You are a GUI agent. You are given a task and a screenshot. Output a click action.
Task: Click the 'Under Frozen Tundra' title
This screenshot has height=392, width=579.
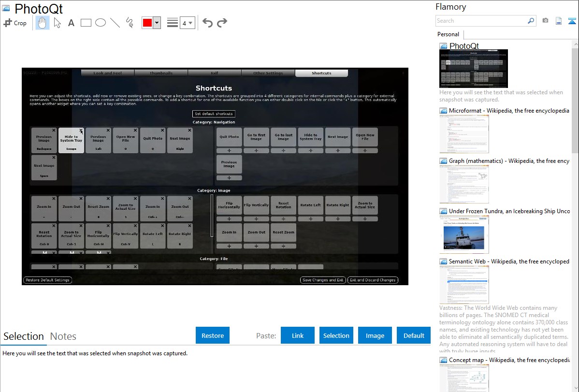509,211
